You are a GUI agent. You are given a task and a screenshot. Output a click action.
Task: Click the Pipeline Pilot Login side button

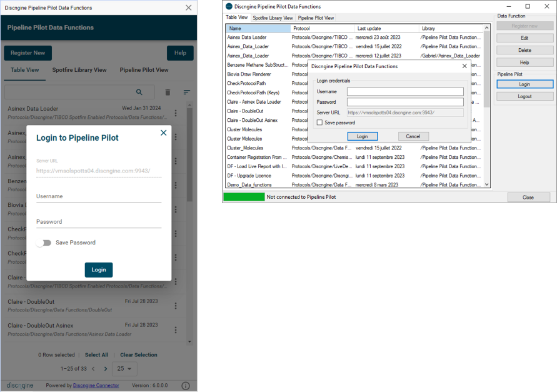click(524, 84)
